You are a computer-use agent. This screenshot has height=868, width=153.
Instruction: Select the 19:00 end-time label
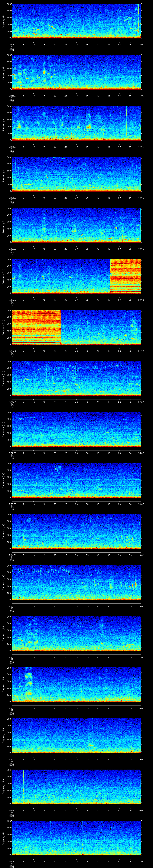(141, 249)
